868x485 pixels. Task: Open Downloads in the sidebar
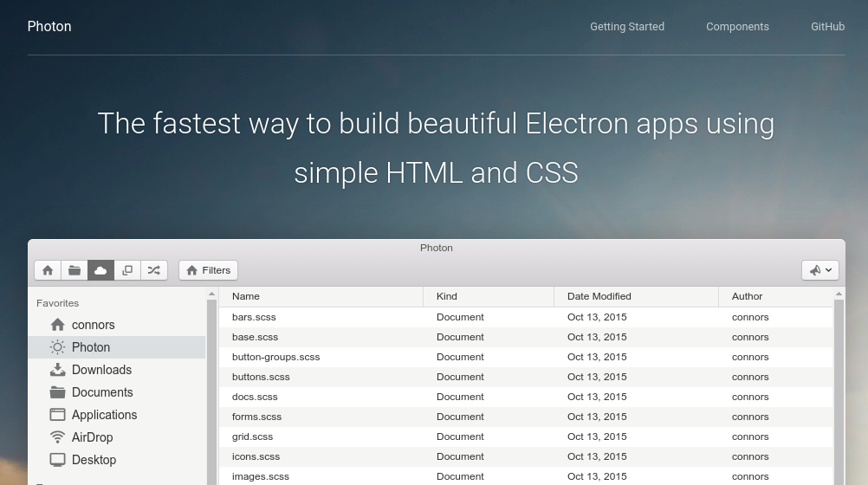pos(116,370)
